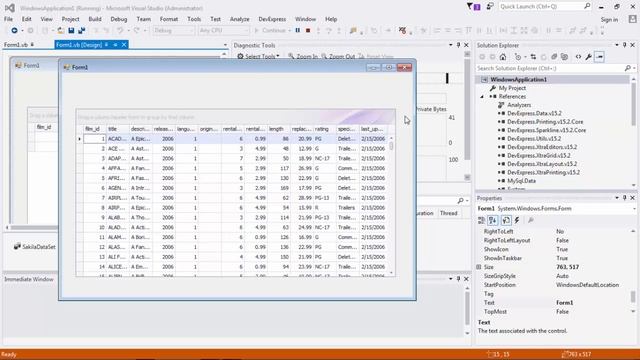Open the Analyze menu
640x360 pixels.
pyautogui.click(x=240, y=19)
